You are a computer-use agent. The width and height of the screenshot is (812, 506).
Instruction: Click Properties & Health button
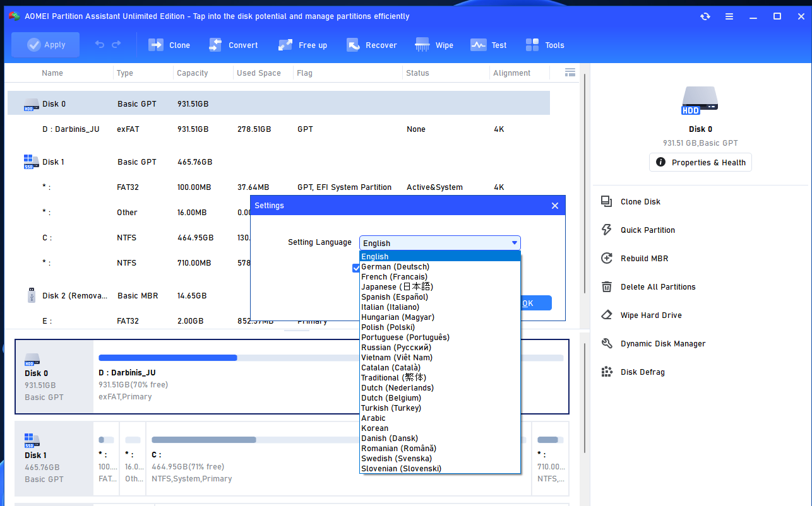[x=700, y=162]
